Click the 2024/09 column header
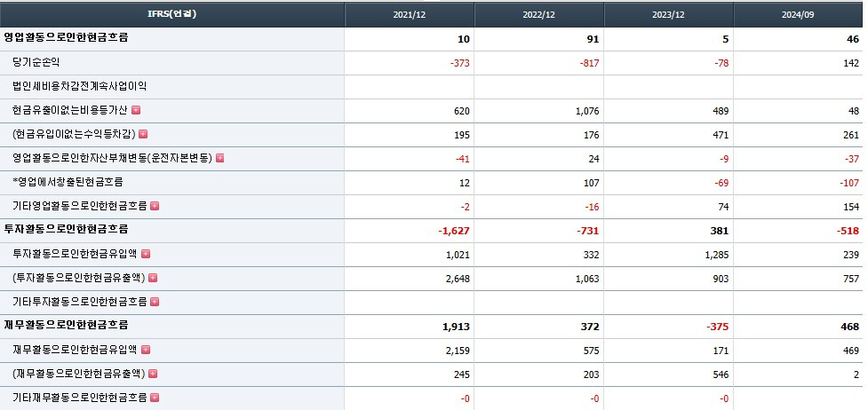Image resolution: width=868 pixels, height=410 pixels. click(798, 14)
